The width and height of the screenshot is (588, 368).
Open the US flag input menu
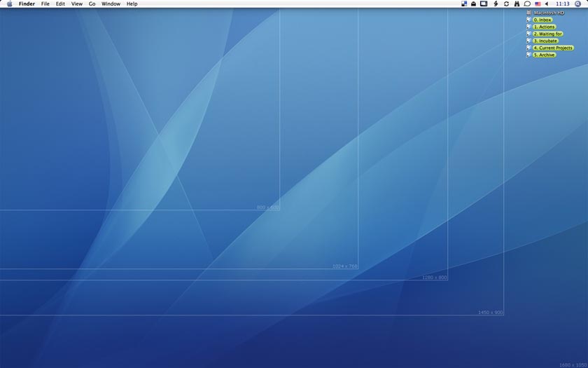click(538, 4)
